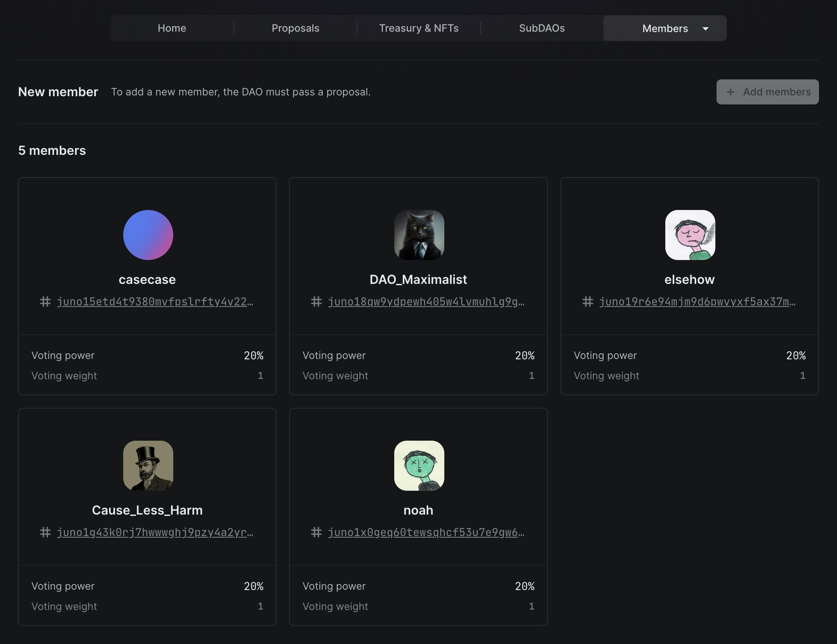
Task: Click noah's green face avatar
Action: point(419,466)
